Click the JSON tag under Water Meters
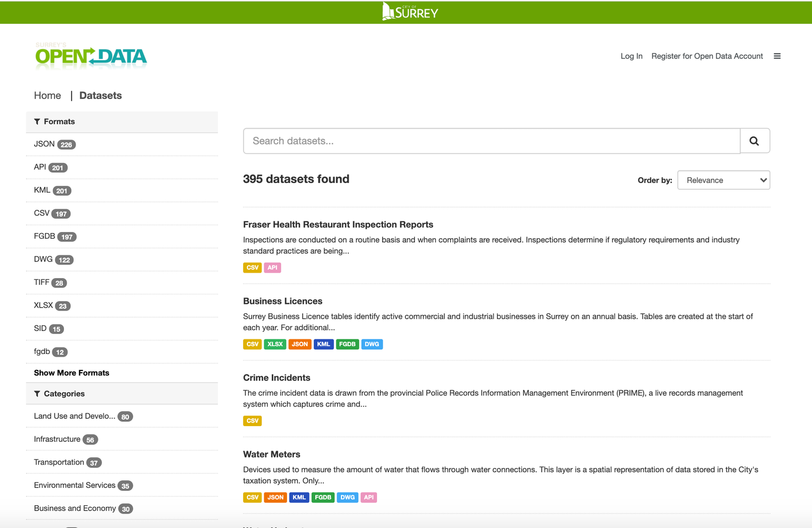 [x=275, y=497]
